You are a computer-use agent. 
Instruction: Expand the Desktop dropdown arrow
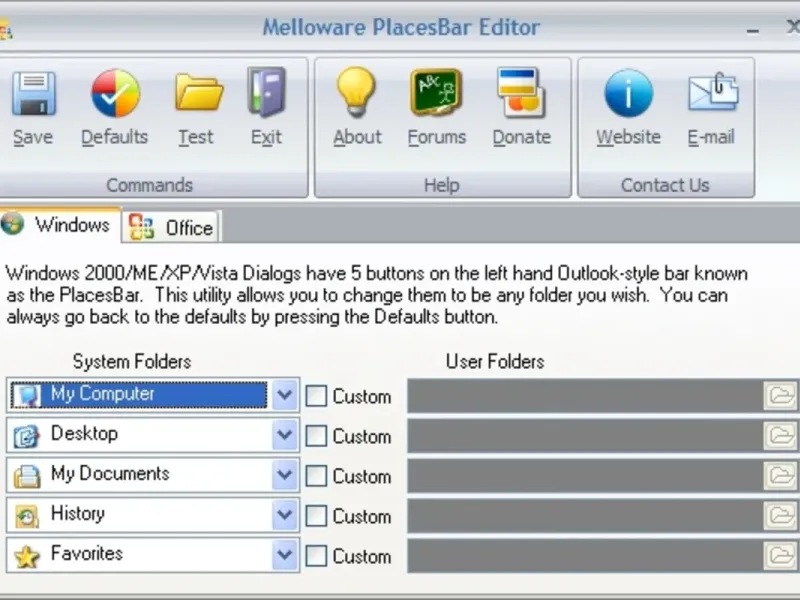click(x=285, y=435)
